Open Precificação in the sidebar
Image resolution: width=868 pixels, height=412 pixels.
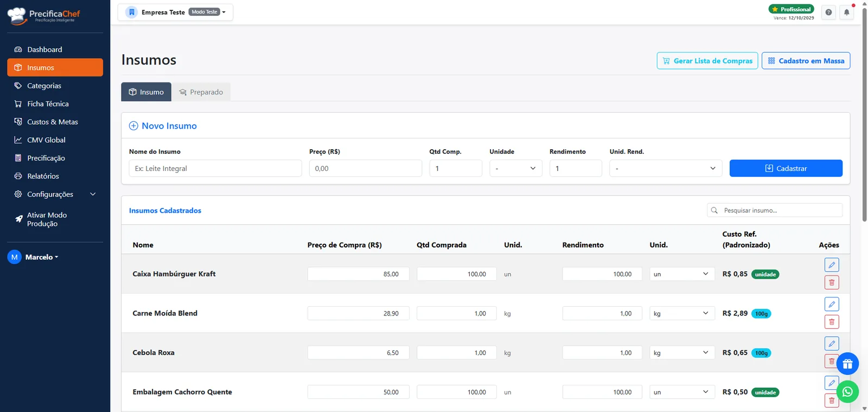[55, 158]
